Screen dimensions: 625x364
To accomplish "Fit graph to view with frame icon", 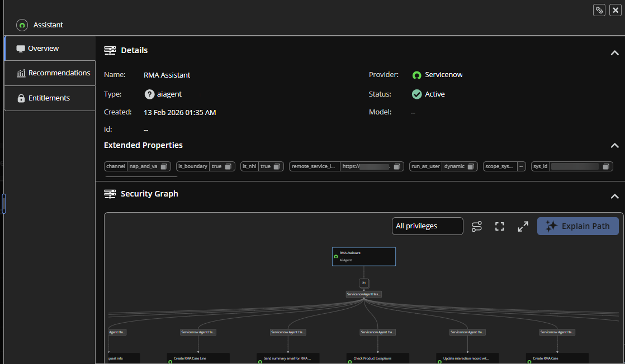I will click(499, 226).
